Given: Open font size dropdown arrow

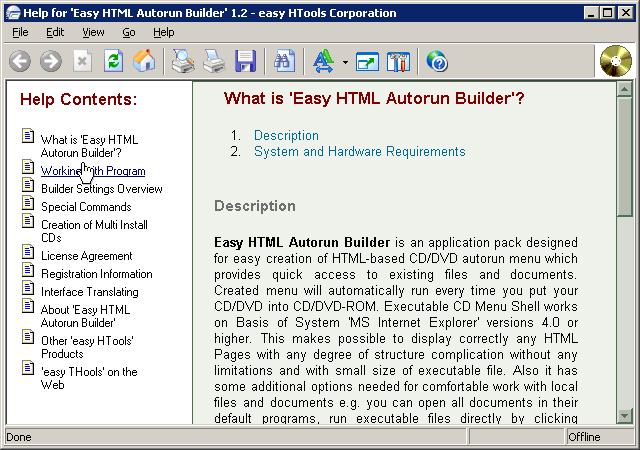Looking at the screenshot, I should coord(345,62).
